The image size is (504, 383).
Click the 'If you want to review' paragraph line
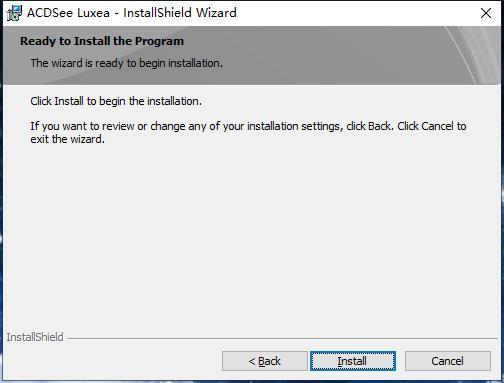tap(248, 126)
